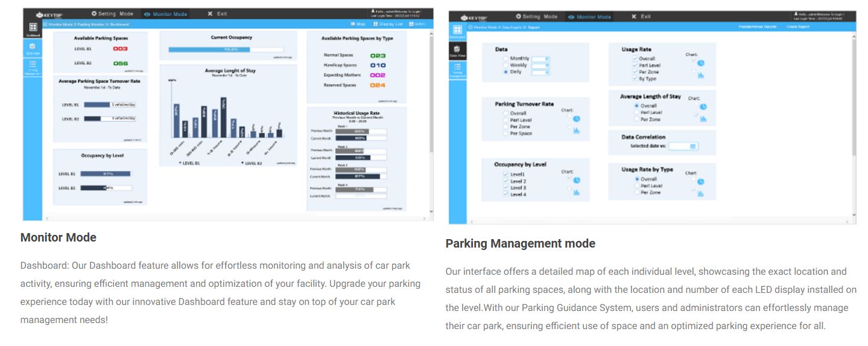Viewport: 868px width, 346px height.
Task: Click Create Report link
Action: [x=798, y=27]
